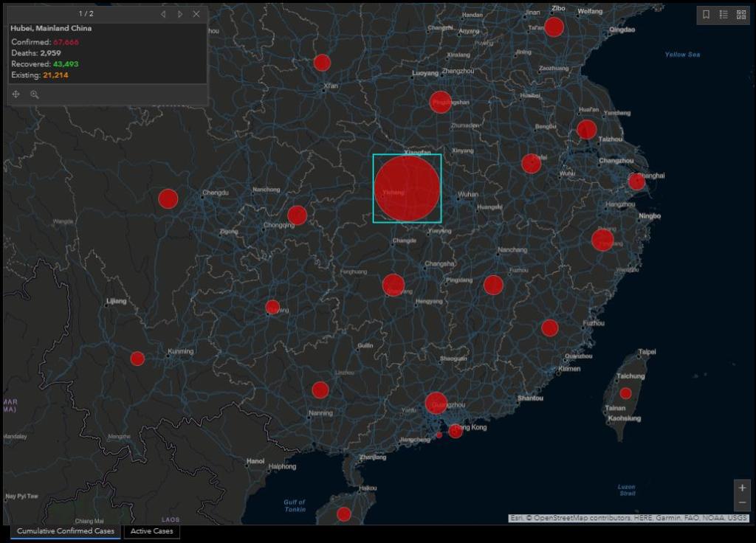The width and height of the screenshot is (756, 543).
Task: Click the case circle near Hong Kong
Action: pos(456,431)
